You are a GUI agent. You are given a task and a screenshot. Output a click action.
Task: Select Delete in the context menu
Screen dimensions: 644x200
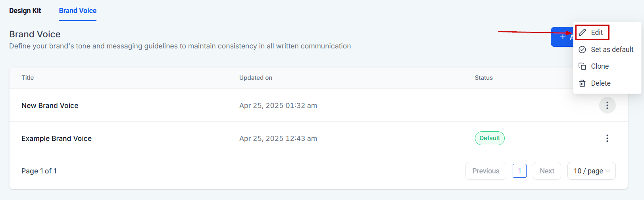click(600, 83)
